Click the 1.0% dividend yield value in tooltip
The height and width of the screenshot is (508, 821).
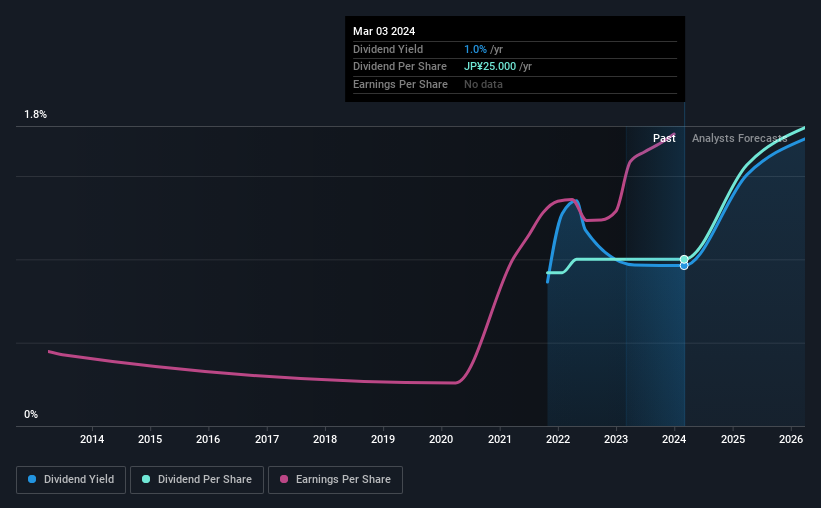point(475,49)
